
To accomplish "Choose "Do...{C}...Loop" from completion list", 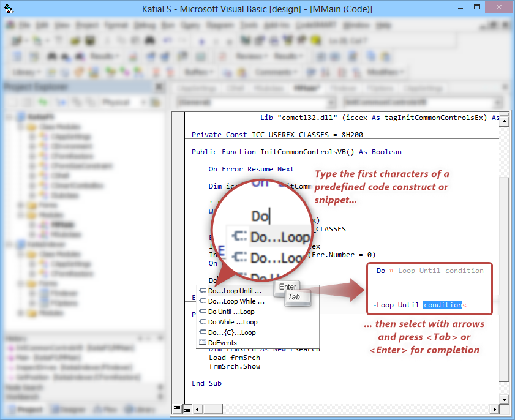I will (232, 332).
